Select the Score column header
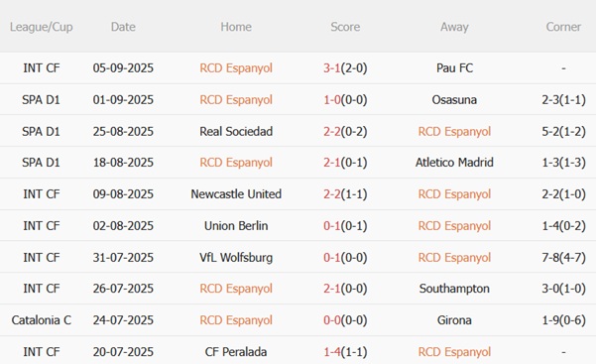596x364 pixels. (x=345, y=27)
